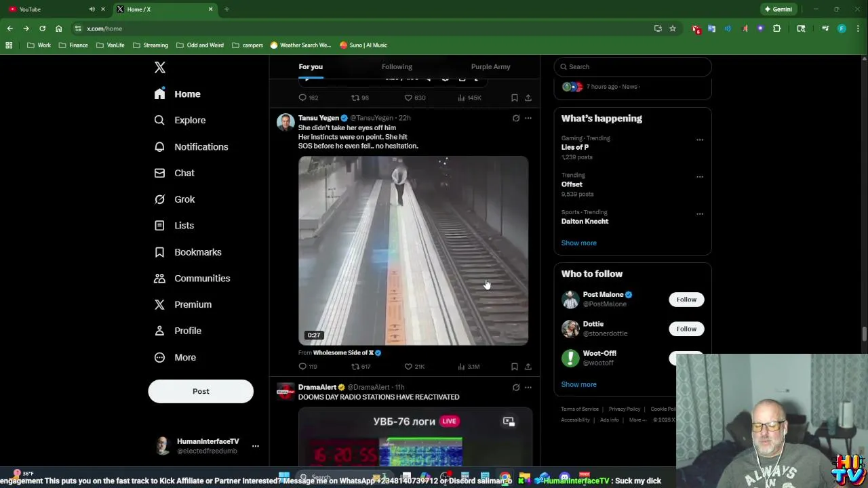Image resolution: width=868 pixels, height=488 pixels.
Task: Open the Chrome extensions puzzle icon
Action: click(x=777, y=28)
